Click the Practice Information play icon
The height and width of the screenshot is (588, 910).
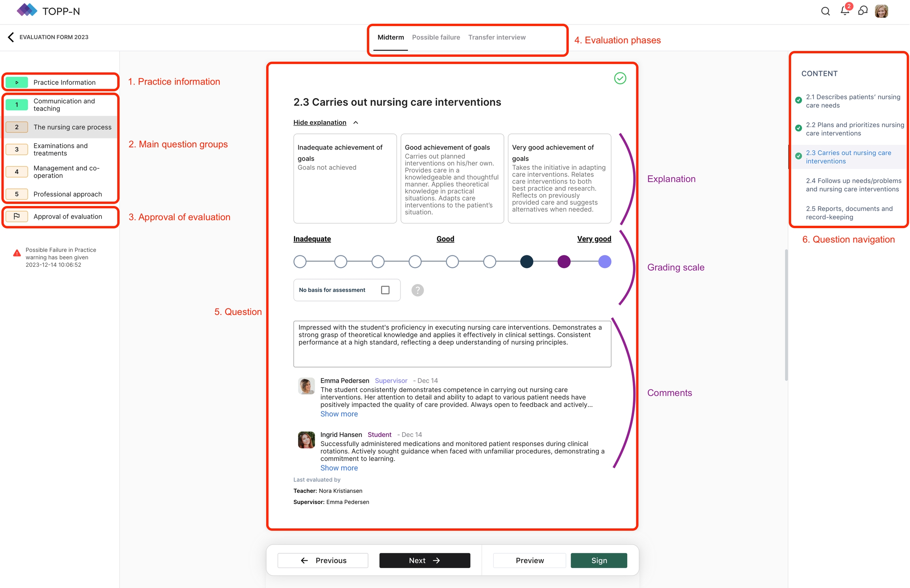17,82
